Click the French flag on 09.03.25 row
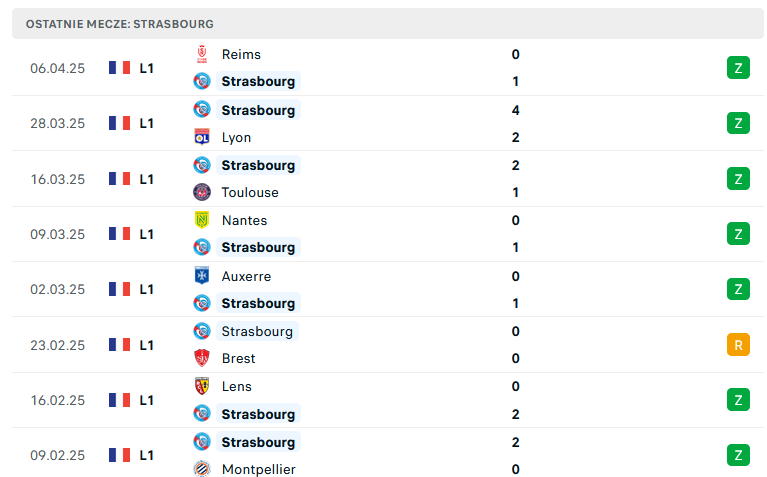Image resolution: width=767 pixels, height=477 pixels. click(x=119, y=234)
